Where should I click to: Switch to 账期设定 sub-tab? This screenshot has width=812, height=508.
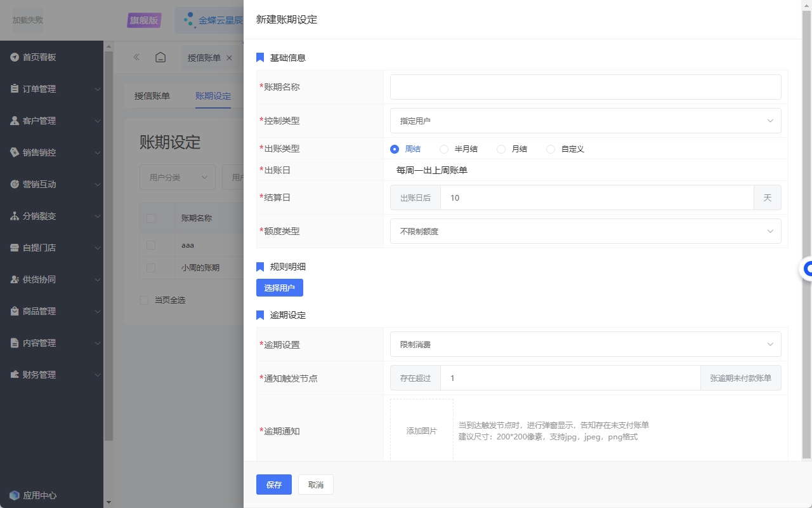point(213,97)
